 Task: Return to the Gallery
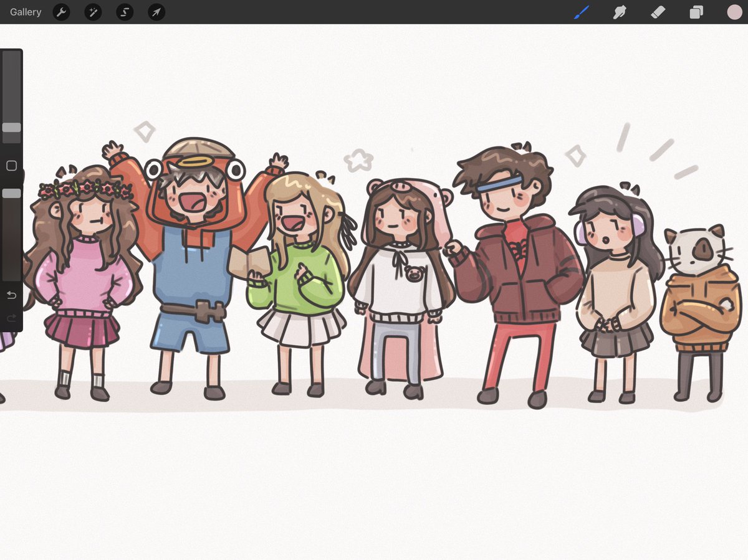tap(26, 12)
